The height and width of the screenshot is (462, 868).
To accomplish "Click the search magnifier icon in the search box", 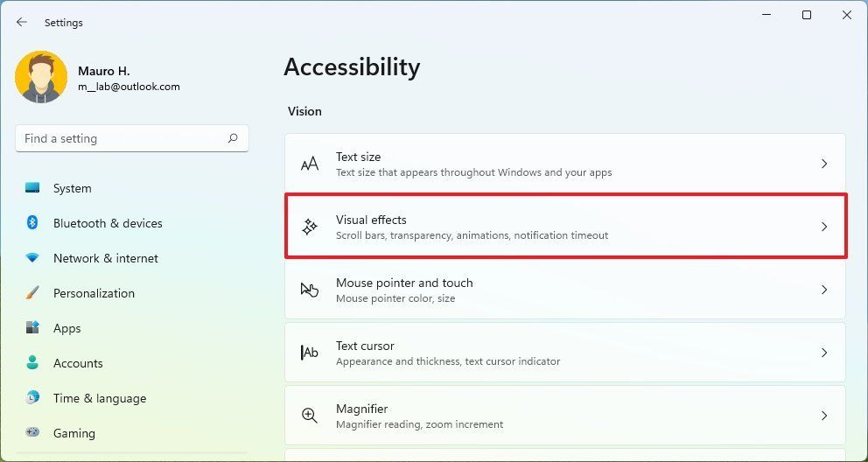I will [233, 138].
